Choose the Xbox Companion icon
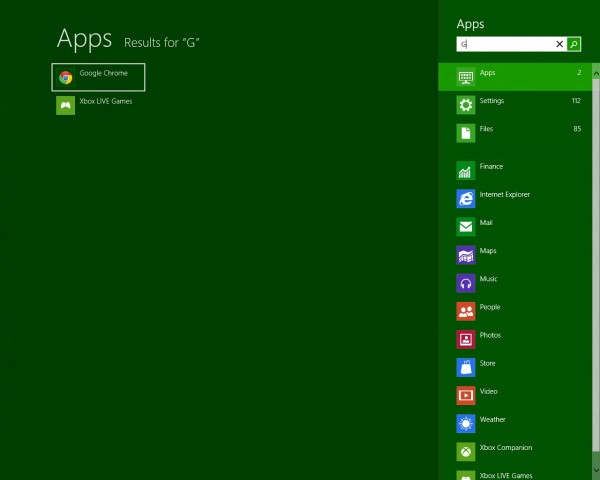Image resolution: width=600 pixels, height=480 pixels. click(x=466, y=452)
